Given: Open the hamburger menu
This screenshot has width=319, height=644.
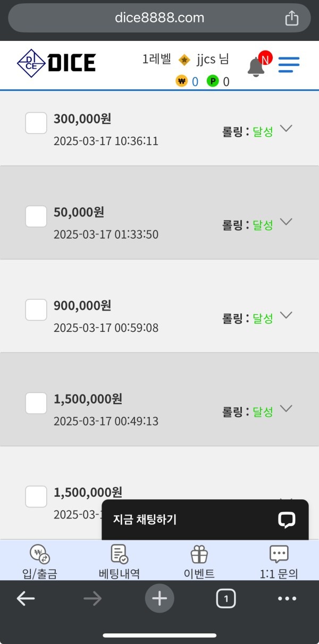Looking at the screenshot, I should coord(289,64).
